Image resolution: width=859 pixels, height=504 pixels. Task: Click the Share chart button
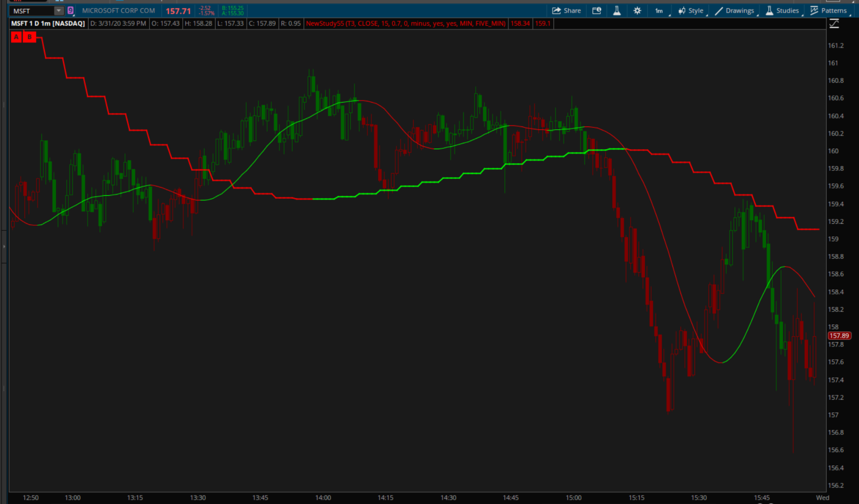(x=566, y=10)
